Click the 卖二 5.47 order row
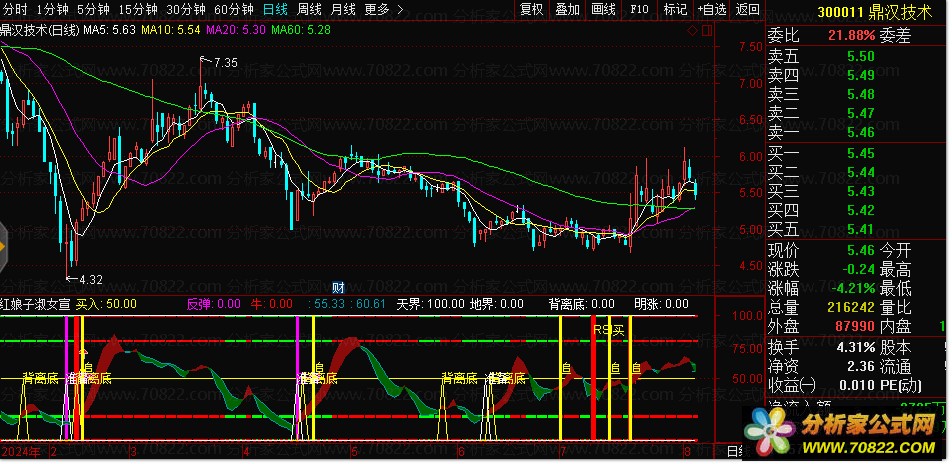 [x=856, y=113]
